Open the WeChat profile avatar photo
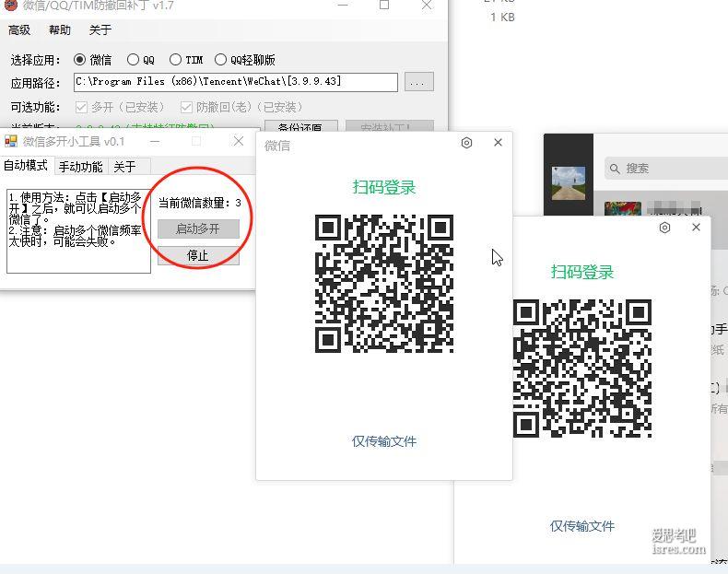Screen dimensions: 728x574 tap(569, 182)
